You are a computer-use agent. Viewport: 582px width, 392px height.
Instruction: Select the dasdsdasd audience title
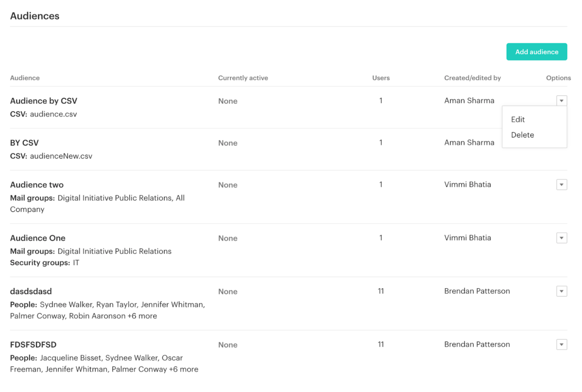[31, 291]
